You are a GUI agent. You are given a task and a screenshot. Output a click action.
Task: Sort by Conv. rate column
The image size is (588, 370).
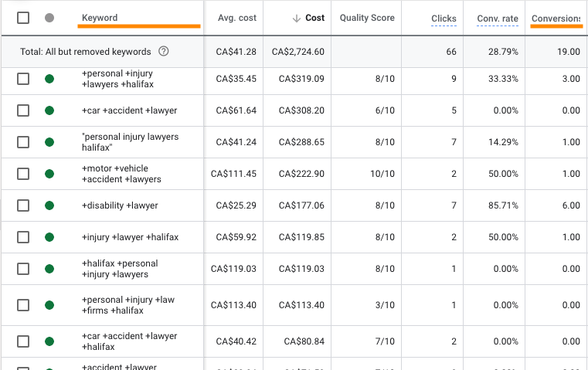498,19
